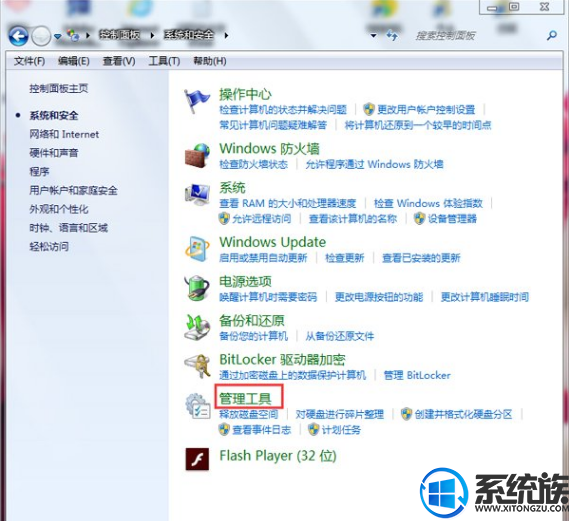The image size is (569, 521).
Task: Click the 操作中心 flag icon
Action: (x=197, y=101)
